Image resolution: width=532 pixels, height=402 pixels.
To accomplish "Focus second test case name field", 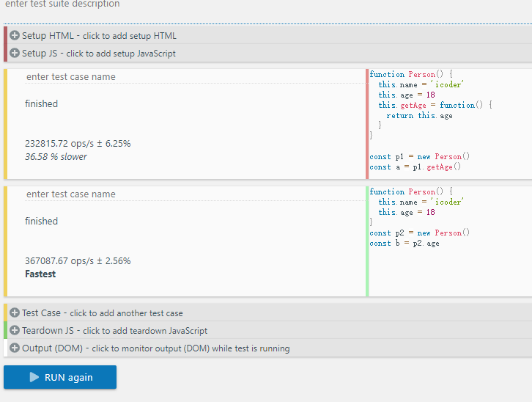I will (195, 194).
